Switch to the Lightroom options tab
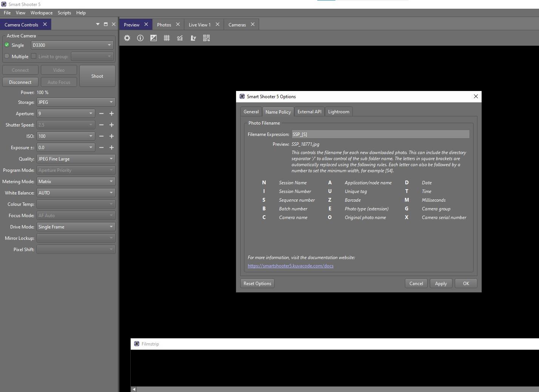Screen dimensions: 539x392 coord(338,112)
